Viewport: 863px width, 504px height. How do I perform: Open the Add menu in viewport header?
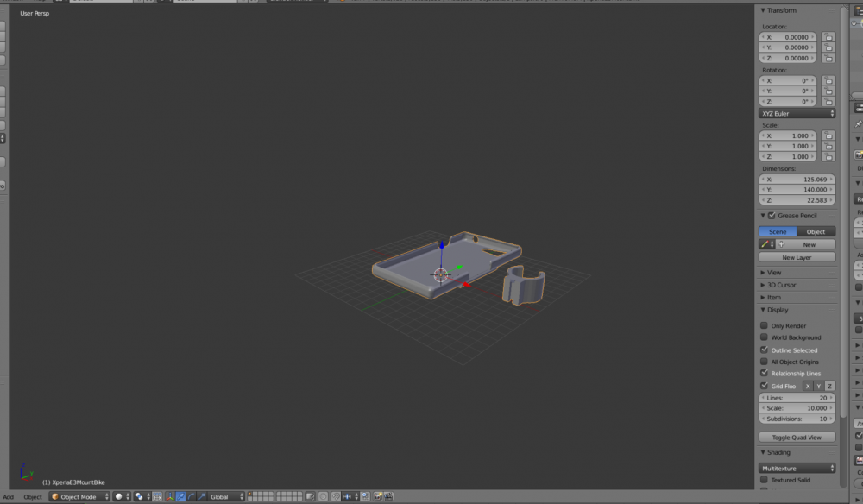(x=9, y=497)
